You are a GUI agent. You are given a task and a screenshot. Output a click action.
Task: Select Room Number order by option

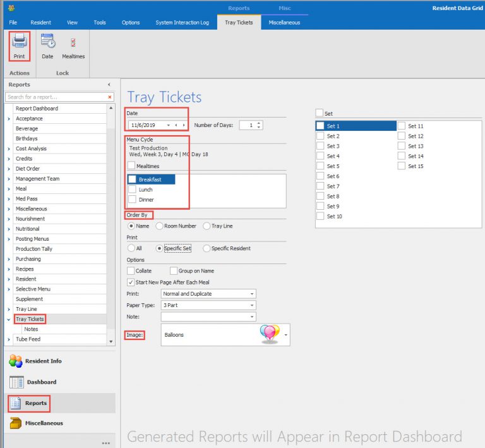pos(159,226)
